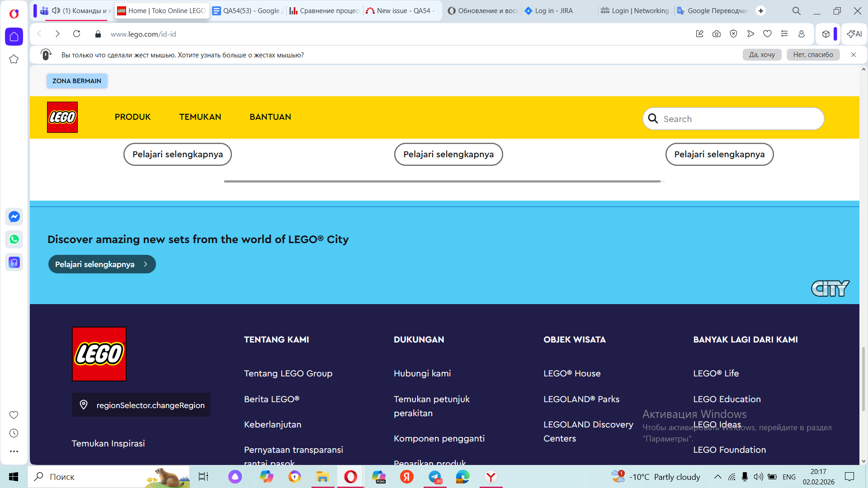This screenshot has width=868, height=488.
Task: Open Telegram from the Windows taskbar
Action: point(435,477)
